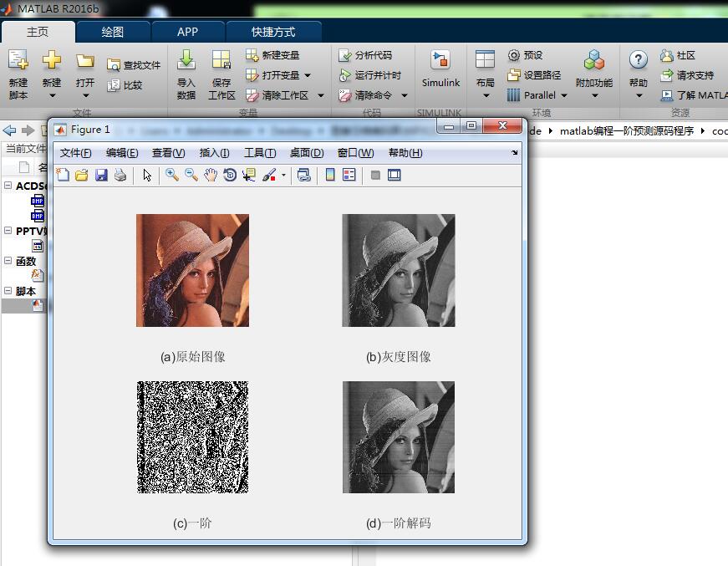Switch to the APP tab

click(187, 32)
